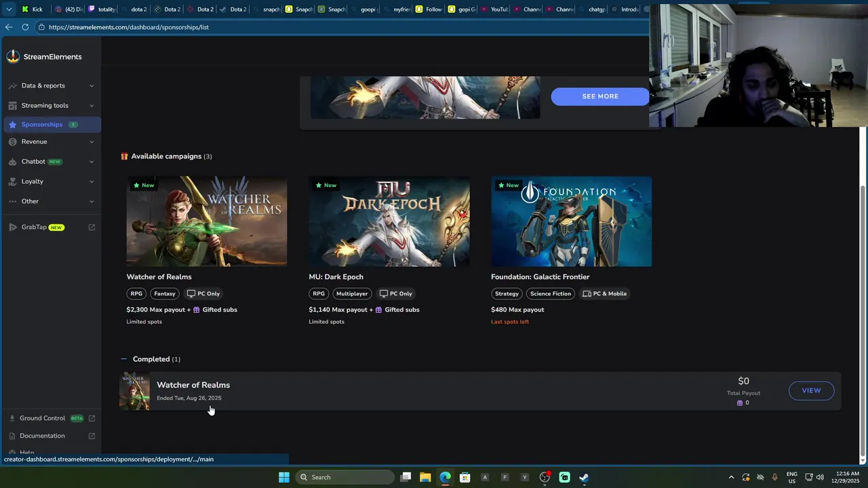This screenshot has height=488, width=868.
Task: Click the gift icon beside Available campaigns
Action: [124, 157]
